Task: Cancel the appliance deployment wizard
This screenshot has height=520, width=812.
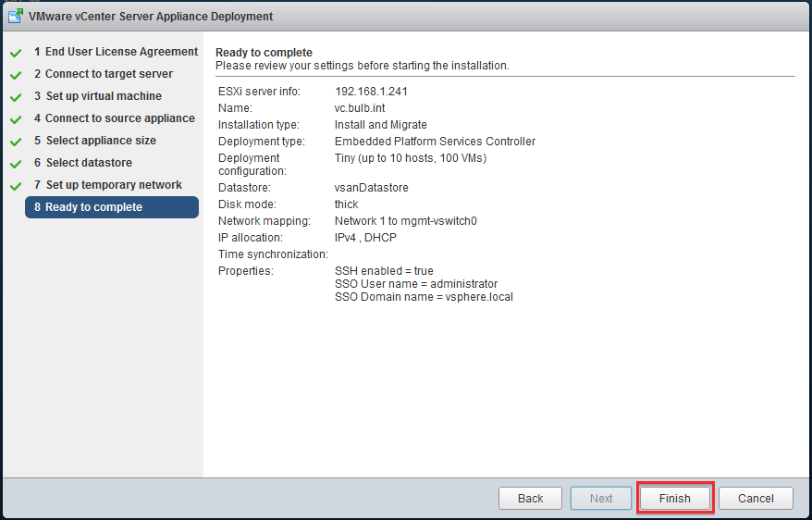Action: pyautogui.click(x=756, y=498)
